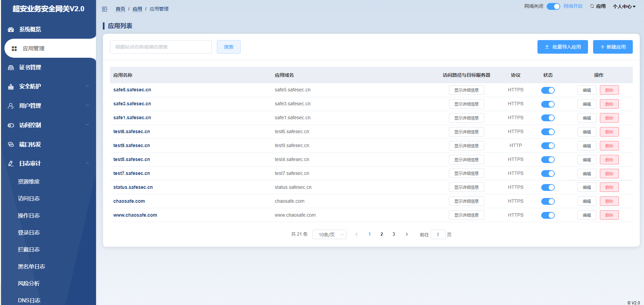
Task: Toggle status switch for test9.safesec.cn row
Action: 548,146
